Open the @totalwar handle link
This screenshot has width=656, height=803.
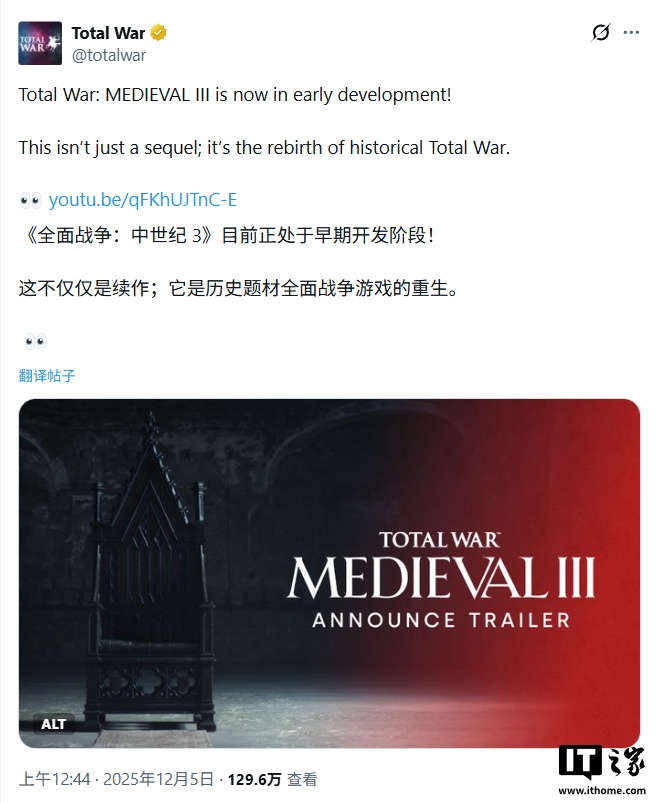pyautogui.click(x=109, y=55)
